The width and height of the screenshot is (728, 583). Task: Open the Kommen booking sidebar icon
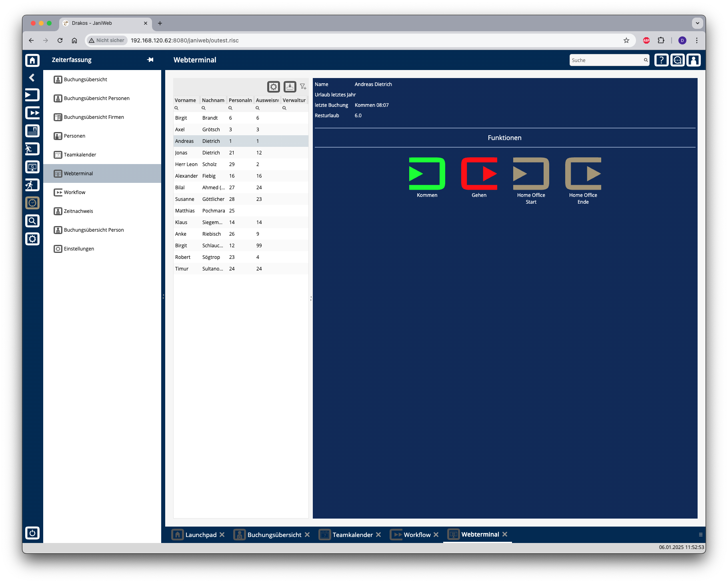(32, 95)
